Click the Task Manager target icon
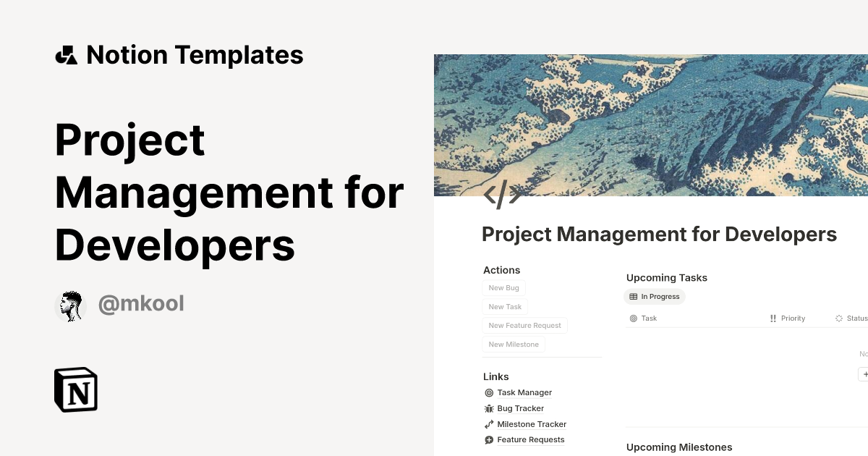The width and height of the screenshot is (868, 456). pyautogui.click(x=489, y=393)
